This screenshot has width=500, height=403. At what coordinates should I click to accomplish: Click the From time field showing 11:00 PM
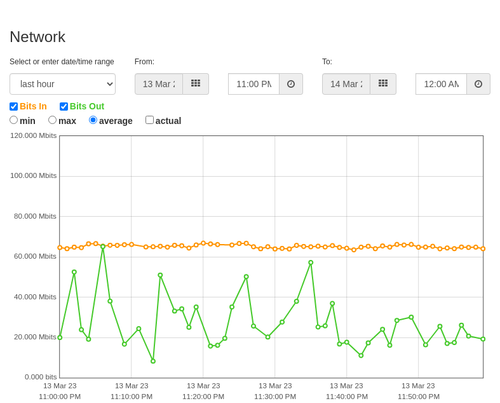point(254,84)
